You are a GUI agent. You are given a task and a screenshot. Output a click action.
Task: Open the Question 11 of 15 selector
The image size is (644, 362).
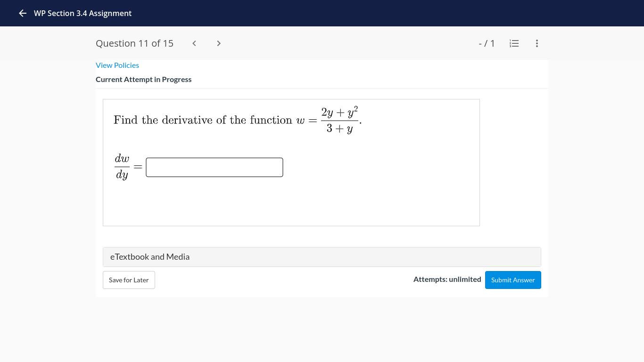[x=134, y=43]
